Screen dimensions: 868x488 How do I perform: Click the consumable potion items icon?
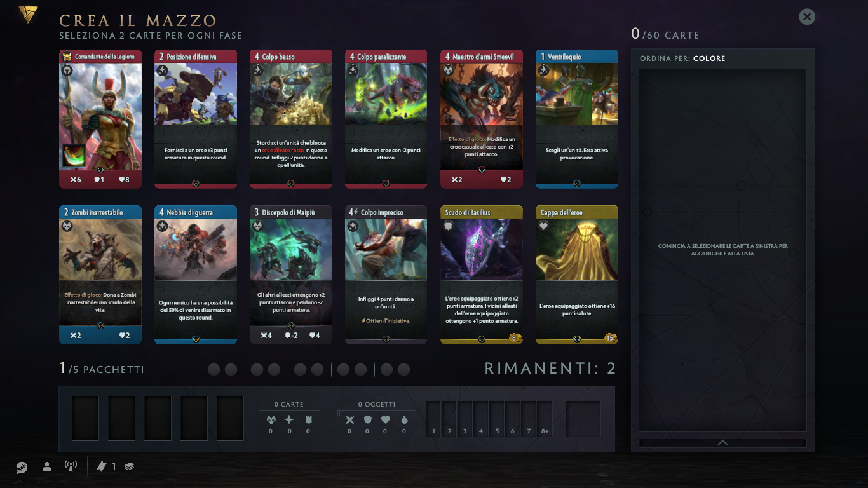403,419
